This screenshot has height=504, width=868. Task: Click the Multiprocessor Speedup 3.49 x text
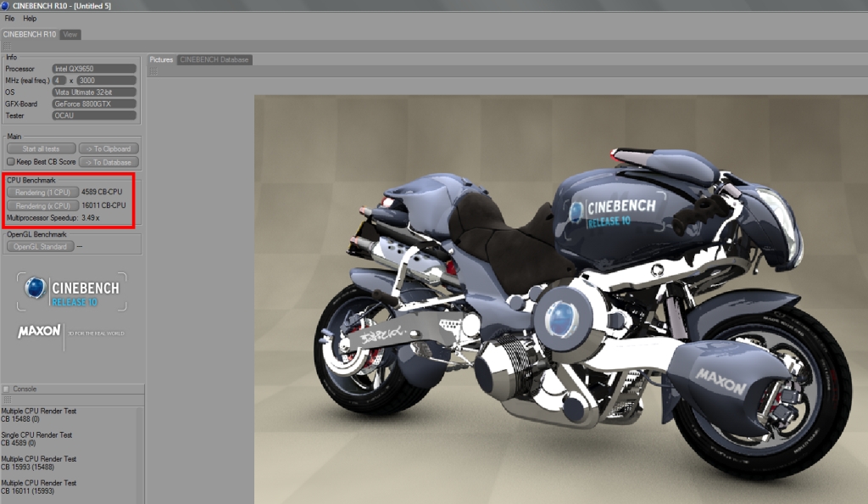[x=53, y=218]
